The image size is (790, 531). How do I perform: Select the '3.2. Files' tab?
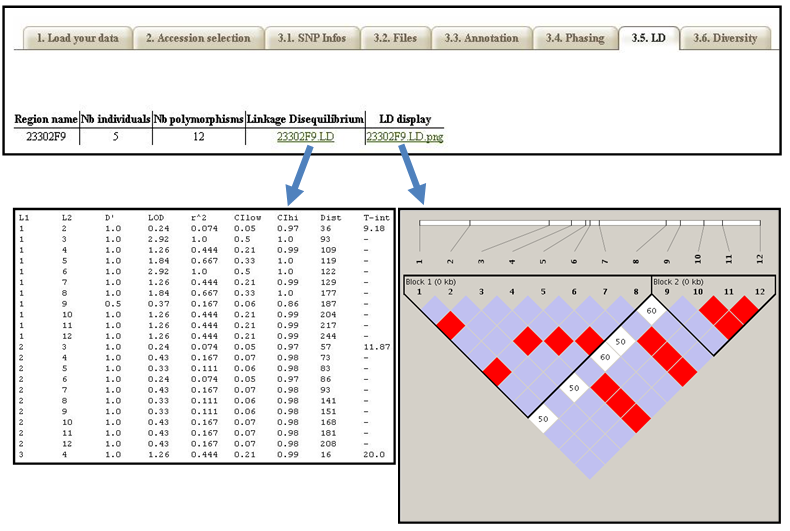pyautogui.click(x=396, y=38)
